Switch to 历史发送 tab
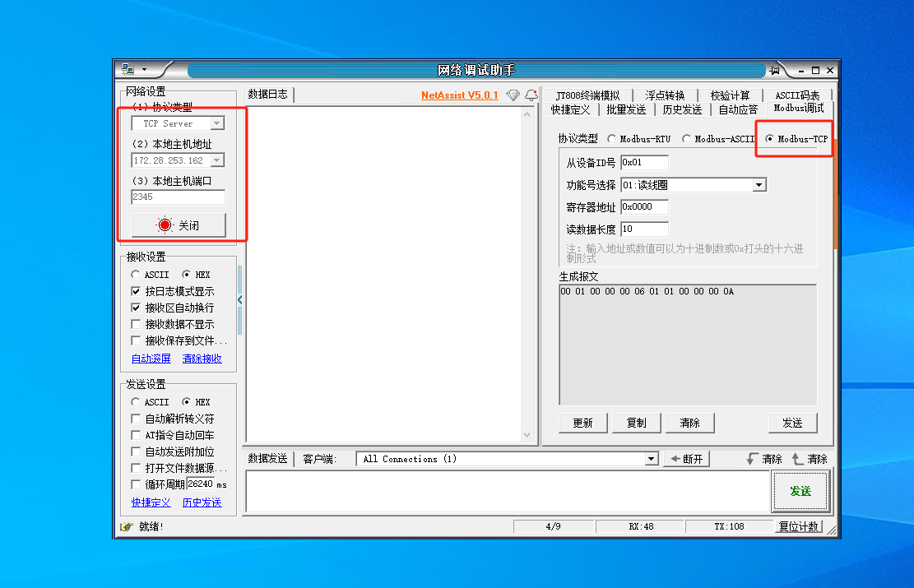 pos(683,109)
